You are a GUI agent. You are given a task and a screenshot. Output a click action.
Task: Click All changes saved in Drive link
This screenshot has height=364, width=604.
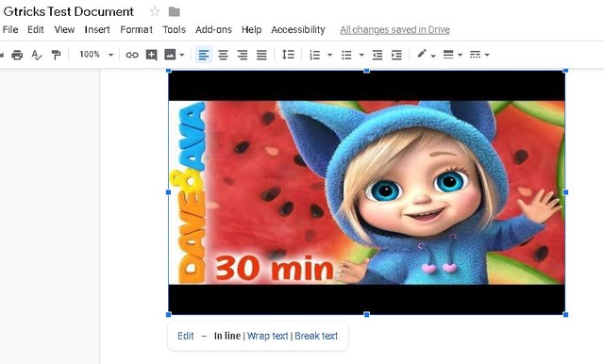tap(394, 29)
